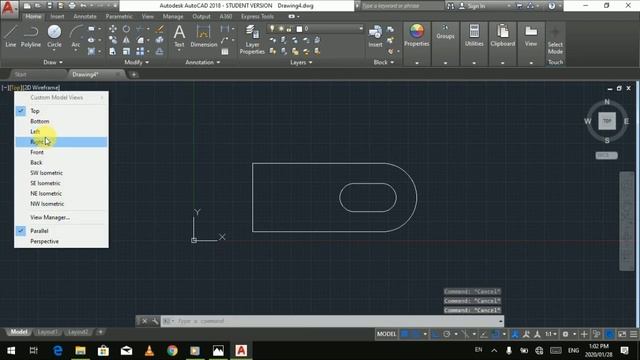Open View Manager from the menu

coord(61,217)
